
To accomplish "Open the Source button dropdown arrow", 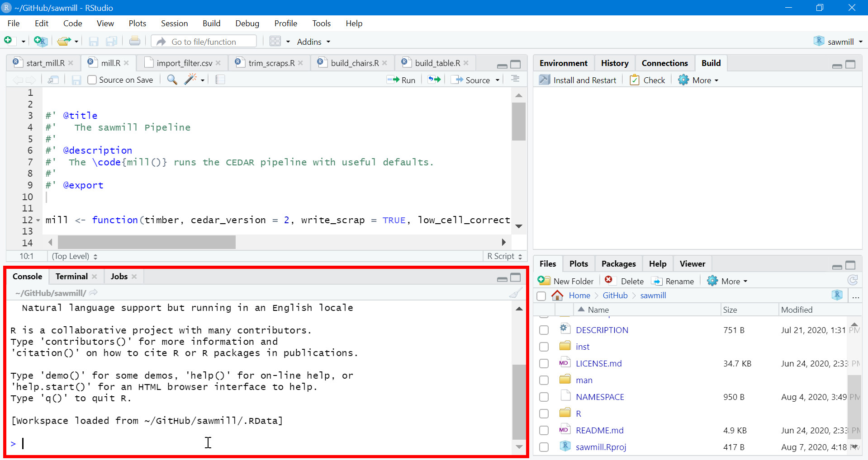I will point(498,80).
